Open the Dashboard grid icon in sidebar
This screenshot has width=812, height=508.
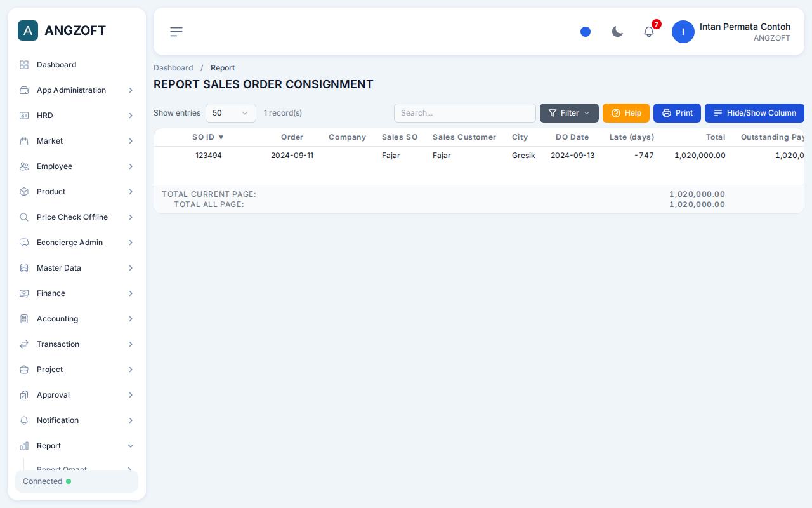pos(24,65)
